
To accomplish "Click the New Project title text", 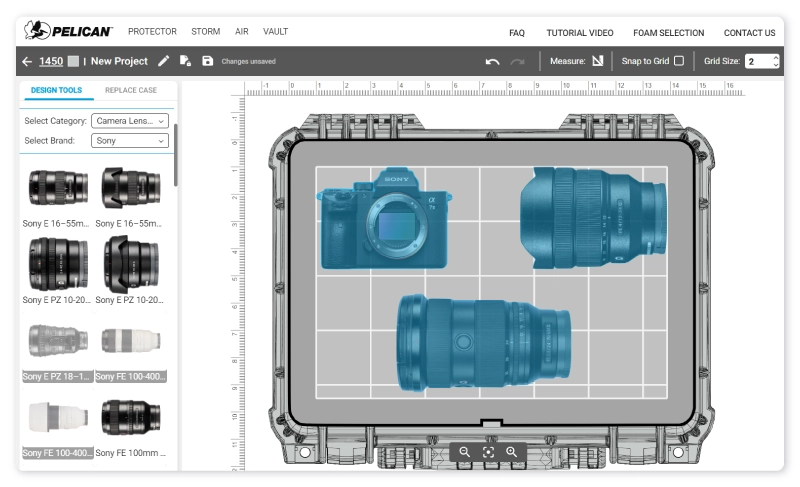I will [x=119, y=61].
